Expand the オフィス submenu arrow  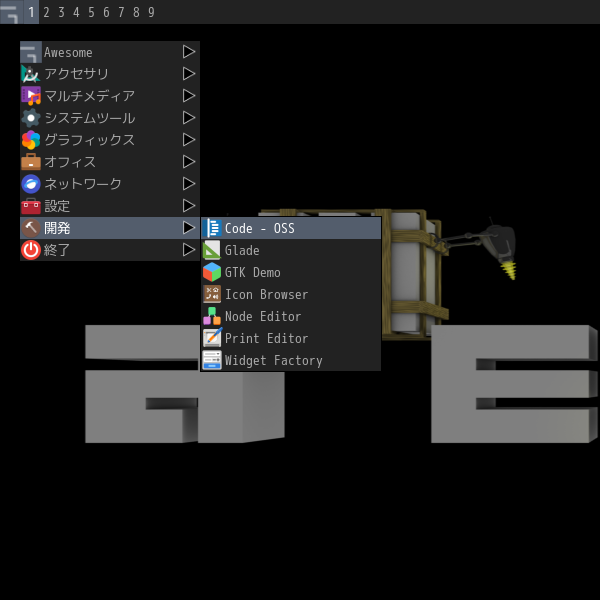click(x=189, y=162)
